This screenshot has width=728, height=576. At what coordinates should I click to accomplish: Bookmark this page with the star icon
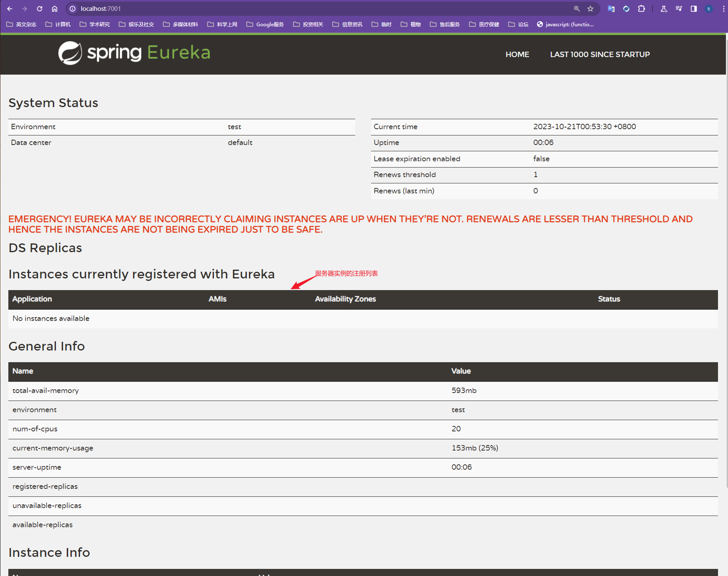click(x=590, y=9)
